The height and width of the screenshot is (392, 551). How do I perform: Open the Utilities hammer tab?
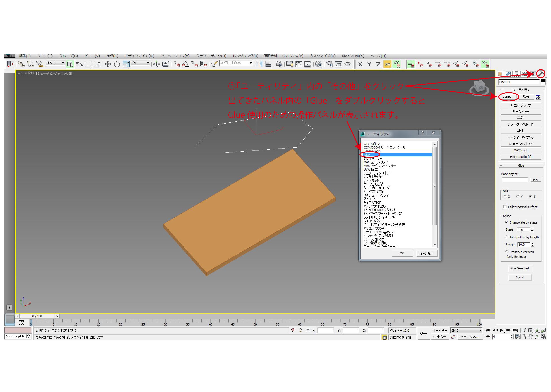pos(541,74)
